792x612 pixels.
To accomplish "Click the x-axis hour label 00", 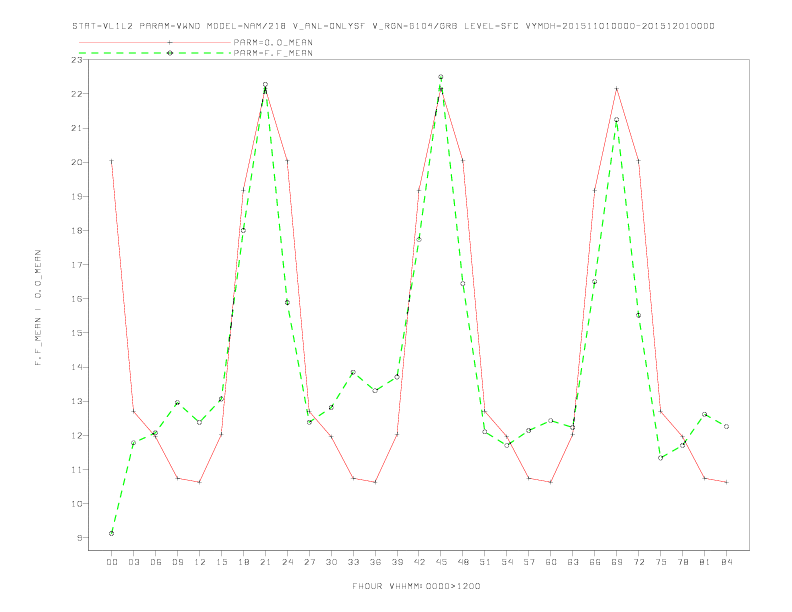I will pos(112,562).
